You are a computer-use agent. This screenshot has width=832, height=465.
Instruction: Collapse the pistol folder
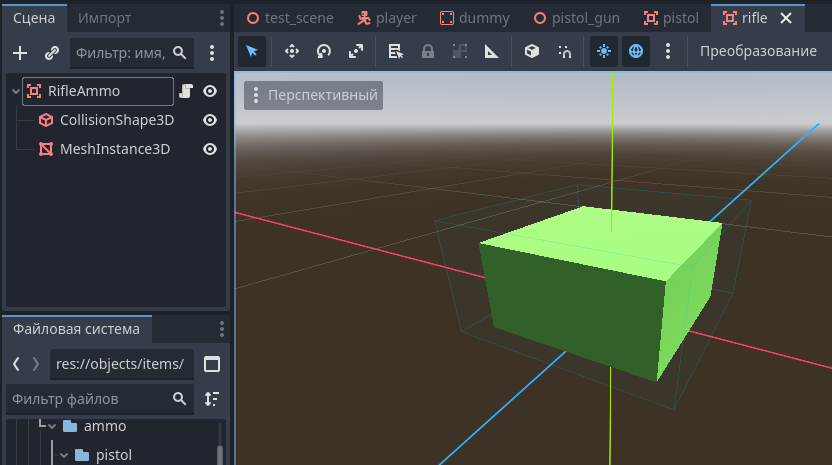[64, 455]
